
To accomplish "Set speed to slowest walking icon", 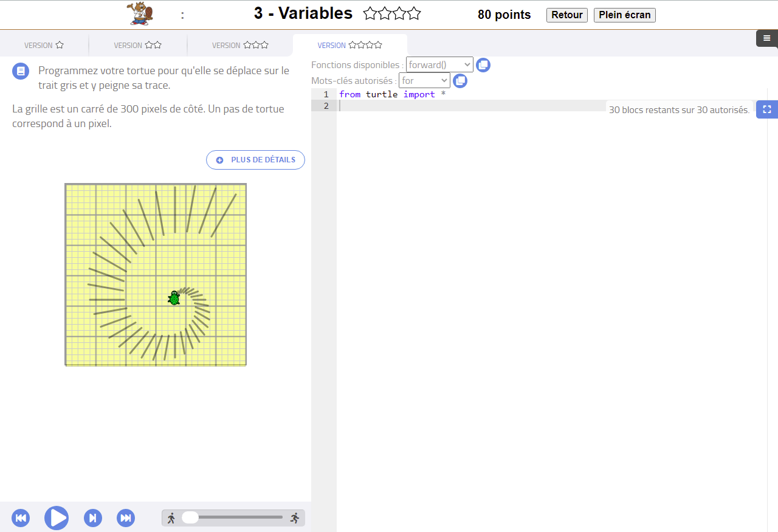I will [171, 518].
